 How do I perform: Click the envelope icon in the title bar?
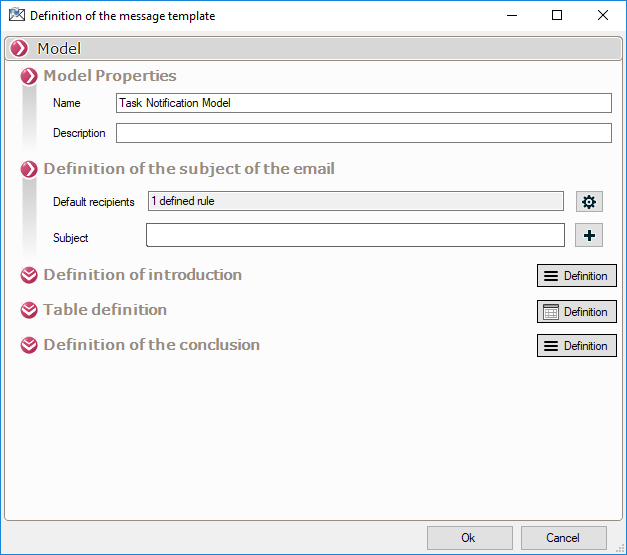coord(16,16)
